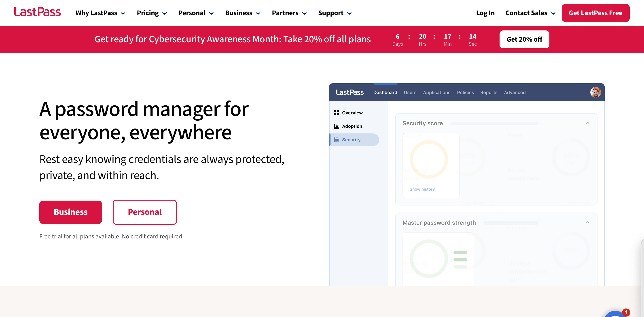The image size is (644, 317).
Task: Click the red Business button
Action: pos(70,212)
